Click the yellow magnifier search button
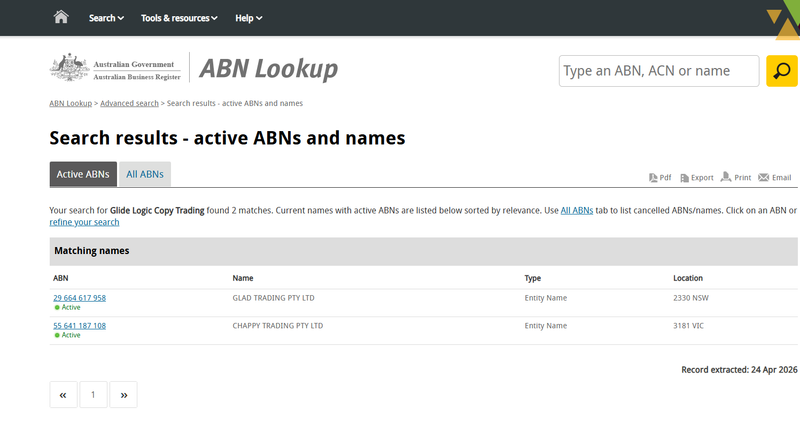 tap(782, 71)
